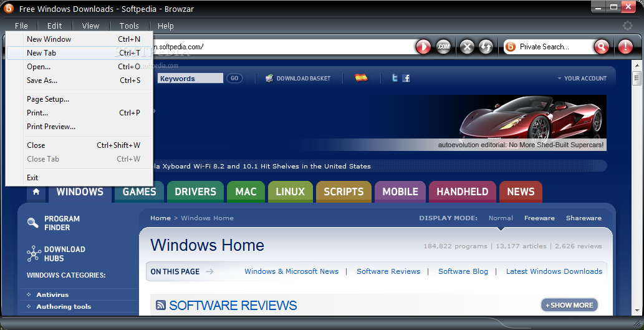Open Windows & Microsoft News link
Screen dimensions: 644x330
point(292,271)
